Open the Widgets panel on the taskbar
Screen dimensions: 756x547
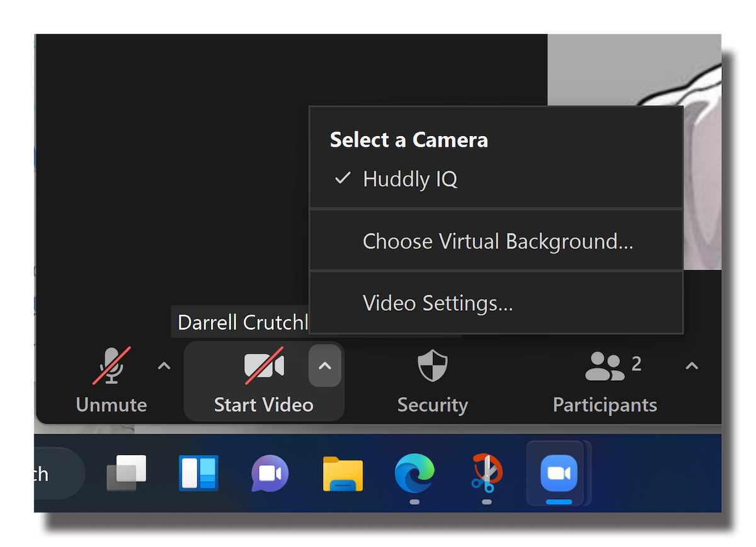(x=198, y=473)
